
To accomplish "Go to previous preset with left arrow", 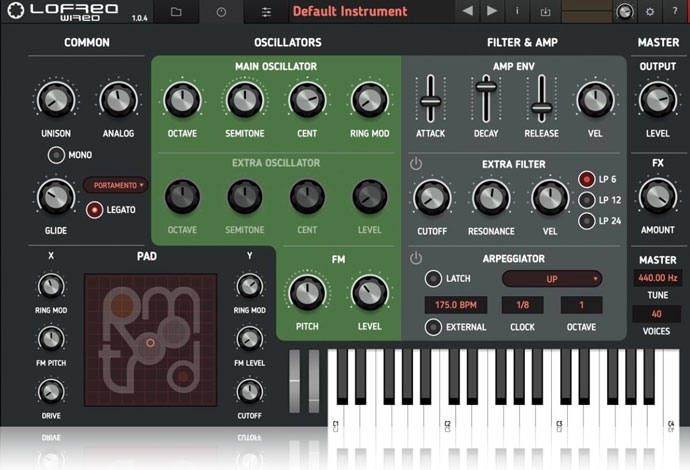I will (467, 12).
